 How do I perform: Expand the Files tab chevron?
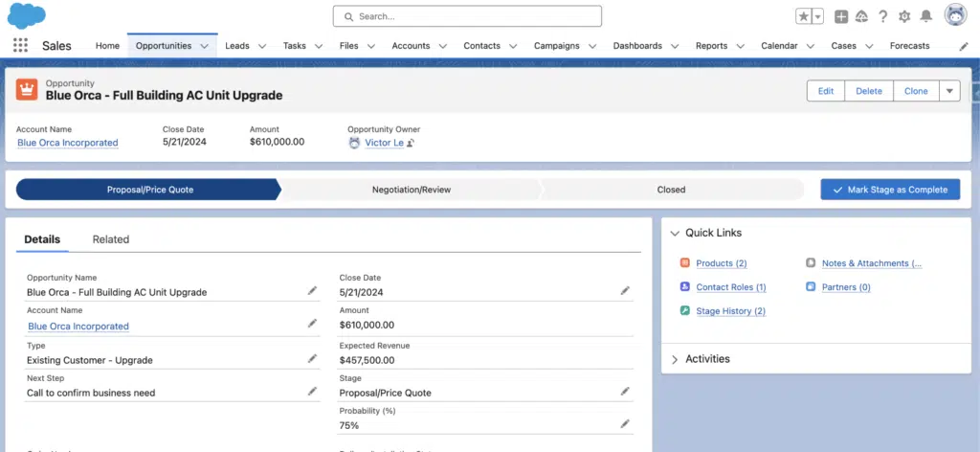[x=371, y=46]
